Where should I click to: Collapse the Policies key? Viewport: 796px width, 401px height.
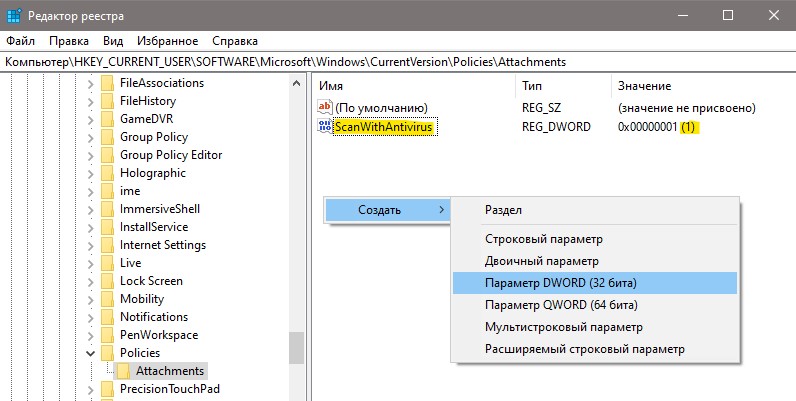(91, 353)
